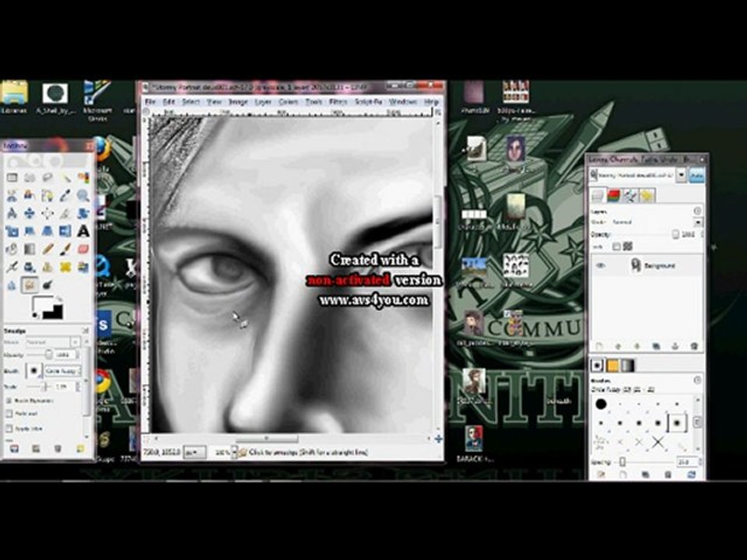Create new layer in Layers dock
The height and width of the screenshot is (560, 747).
tap(599, 346)
